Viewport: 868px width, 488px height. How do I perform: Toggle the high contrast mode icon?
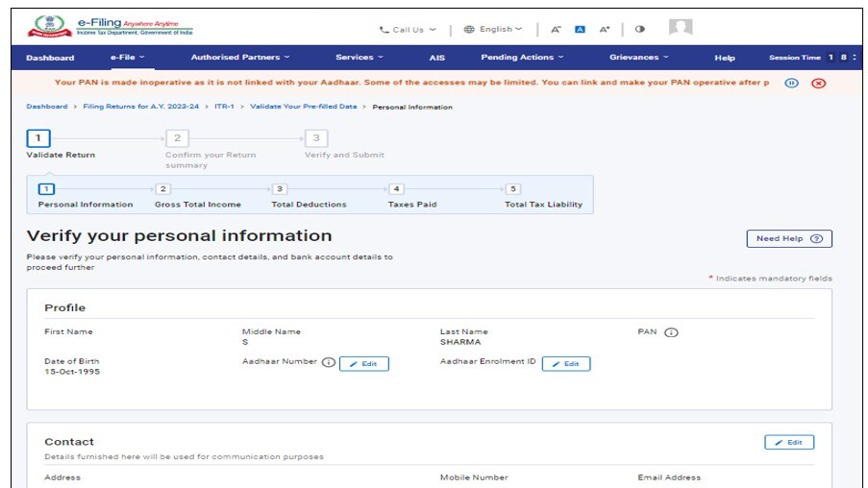(640, 30)
